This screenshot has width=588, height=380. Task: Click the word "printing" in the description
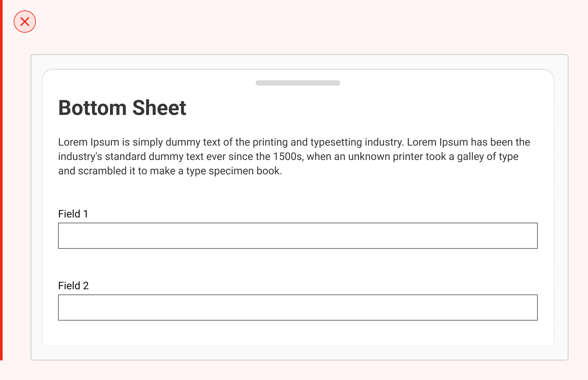270,142
